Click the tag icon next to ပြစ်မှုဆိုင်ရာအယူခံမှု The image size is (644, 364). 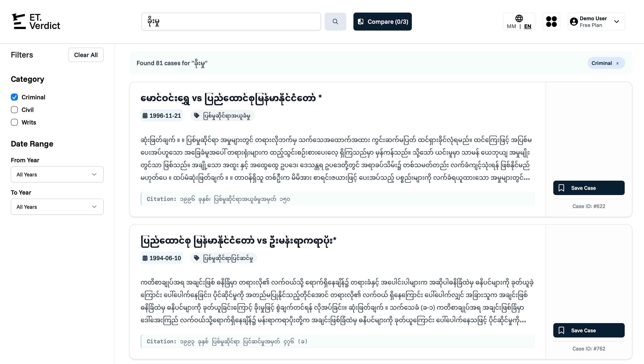click(x=197, y=115)
